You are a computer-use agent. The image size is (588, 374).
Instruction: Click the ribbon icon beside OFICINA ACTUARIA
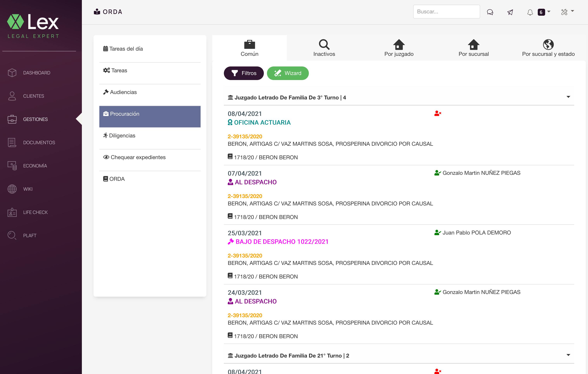pyautogui.click(x=230, y=122)
